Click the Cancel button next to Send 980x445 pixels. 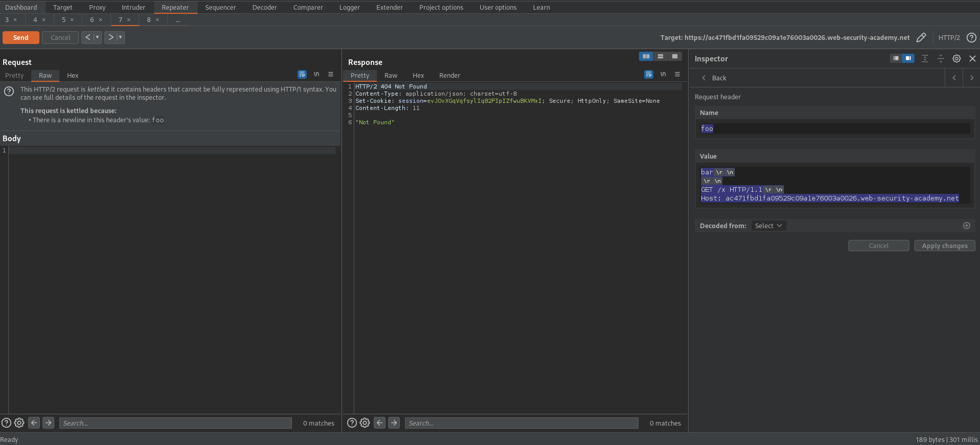pyautogui.click(x=60, y=37)
